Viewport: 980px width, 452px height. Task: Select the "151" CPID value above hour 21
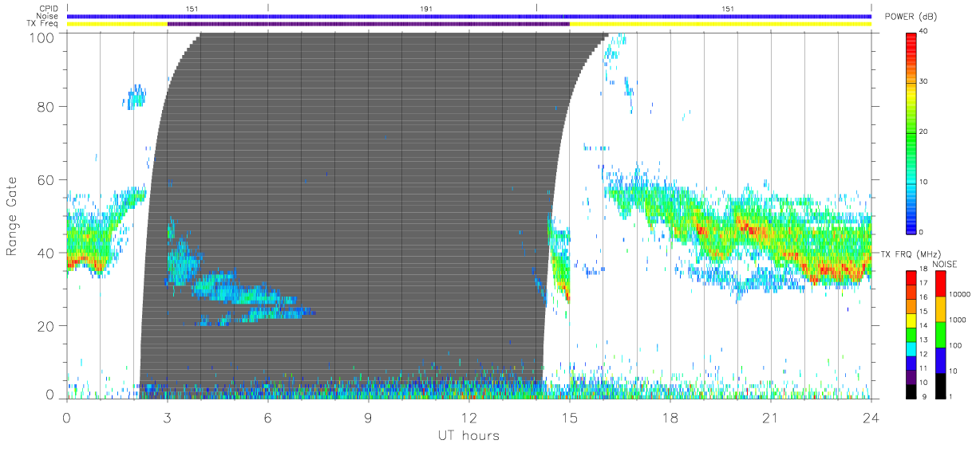click(x=728, y=8)
